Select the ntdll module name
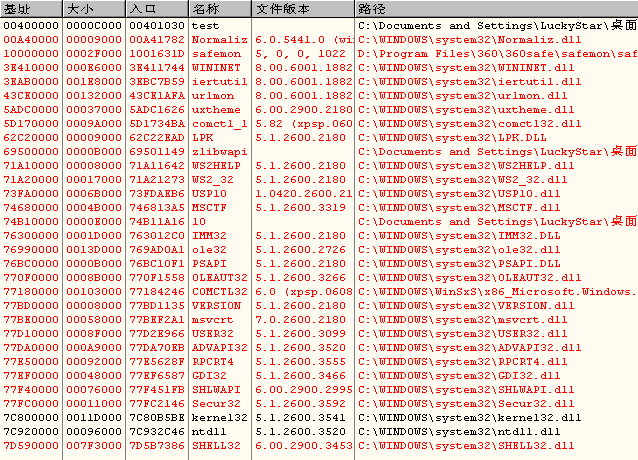Viewport: 638px width, 460px height. (x=209, y=432)
